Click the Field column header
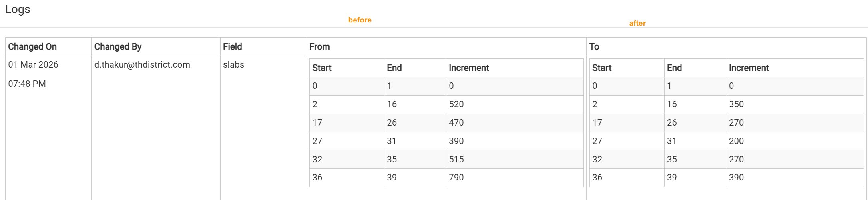 233,47
